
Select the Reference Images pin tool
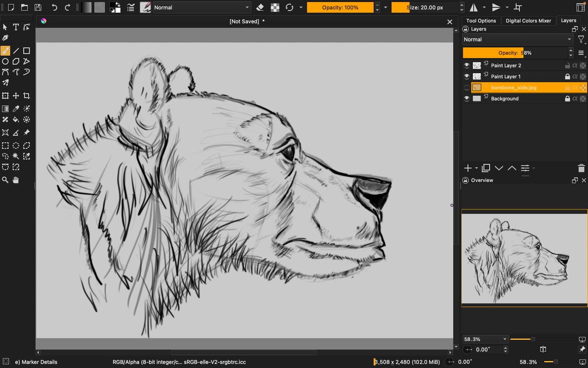click(x=26, y=132)
